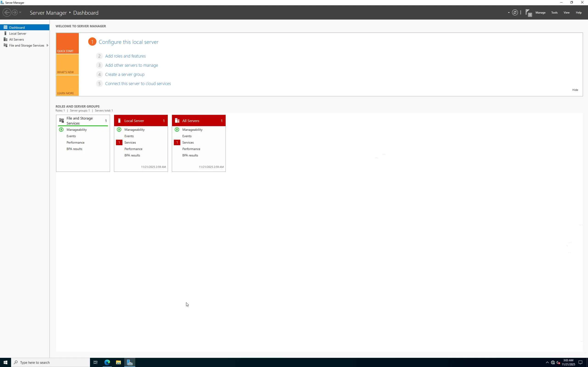Click the Back navigation arrow
This screenshot has width=588, height=367.
click(x=7, y=12)
